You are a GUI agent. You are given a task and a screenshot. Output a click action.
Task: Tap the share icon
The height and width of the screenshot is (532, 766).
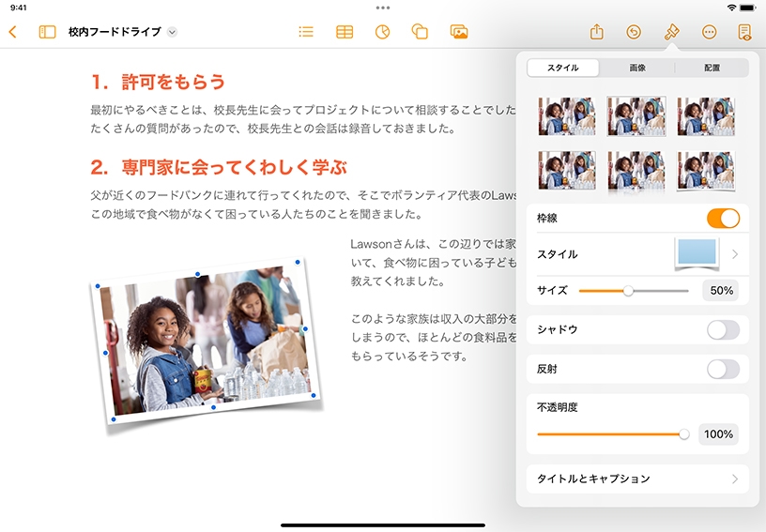point(596,32)
